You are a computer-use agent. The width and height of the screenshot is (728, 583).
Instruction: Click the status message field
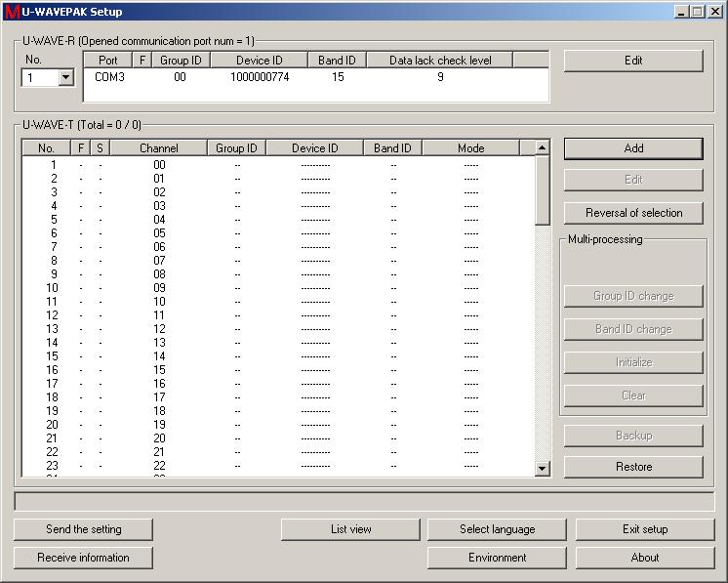(x=364, y=502)
